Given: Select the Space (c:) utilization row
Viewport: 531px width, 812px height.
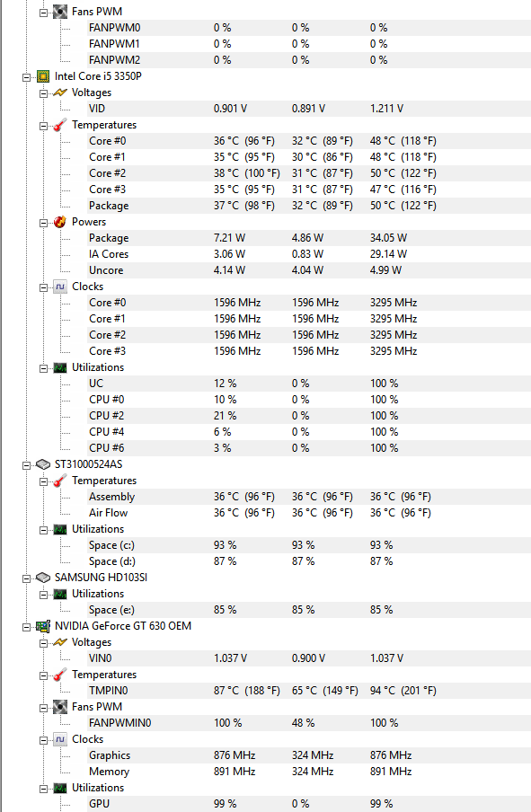Looking at the screenshot, I should pos(309,545).
